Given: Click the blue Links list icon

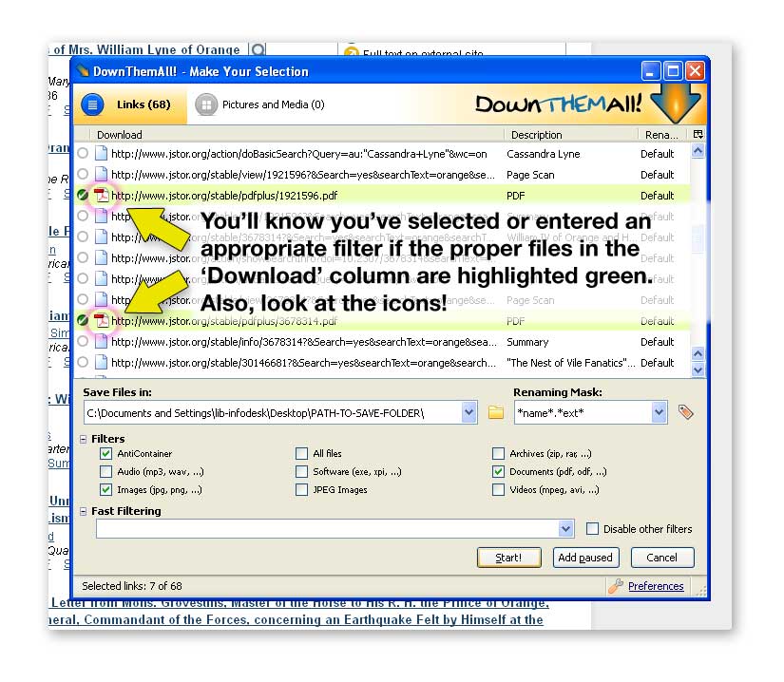Looking at the screenshot, I should coord(92,104).
